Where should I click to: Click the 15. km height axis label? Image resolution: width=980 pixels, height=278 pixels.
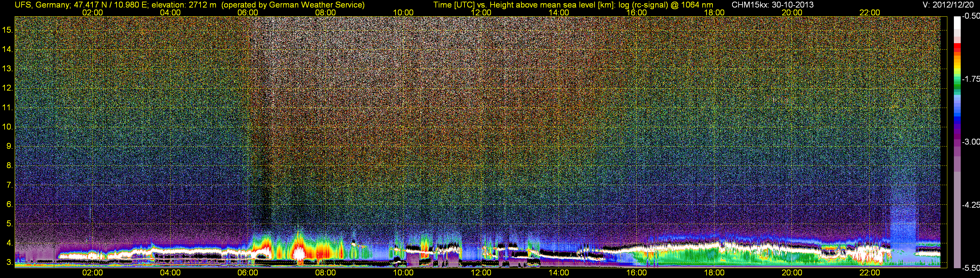tap(8, 30)
